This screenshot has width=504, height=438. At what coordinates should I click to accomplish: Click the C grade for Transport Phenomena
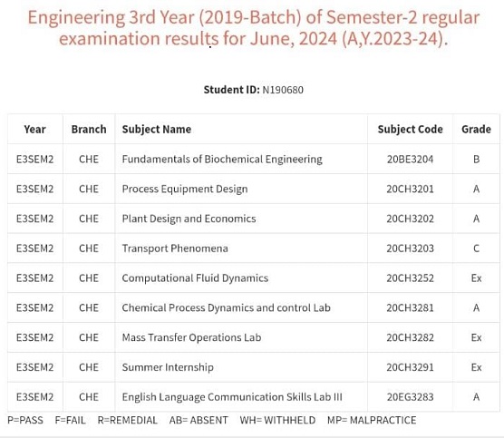[x=476, y=248]
